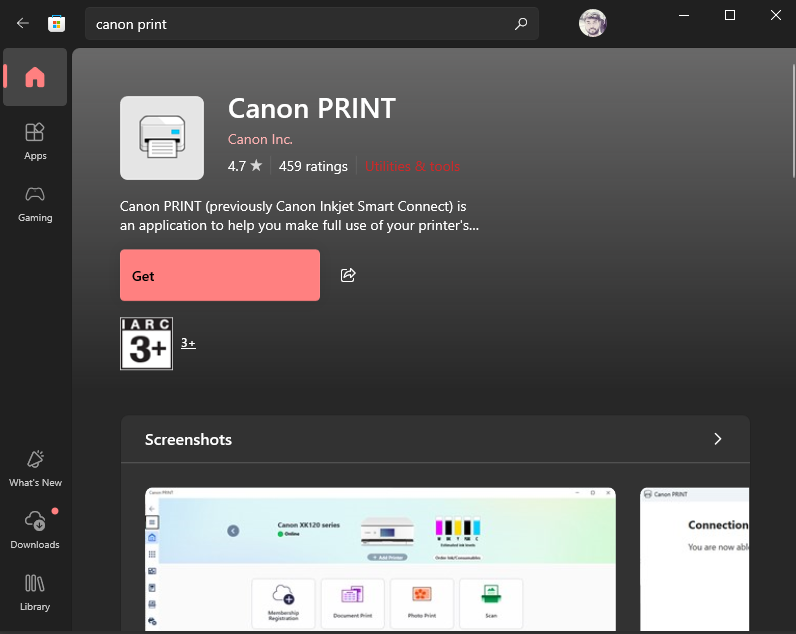Screen dimensions: 796x634
Task: Maximize the Microsoft Store window
Action: tap(729, 15)
